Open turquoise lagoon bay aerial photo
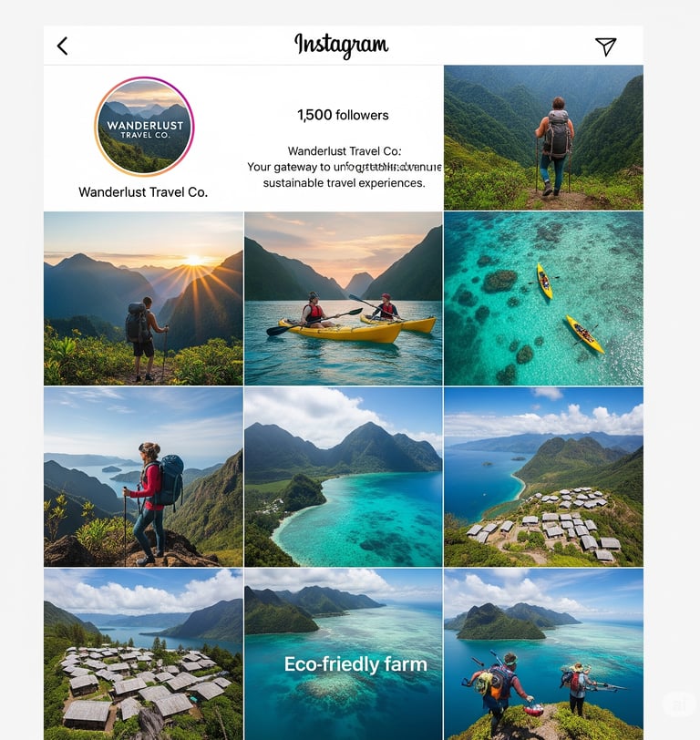 click(x=343, y=477)
